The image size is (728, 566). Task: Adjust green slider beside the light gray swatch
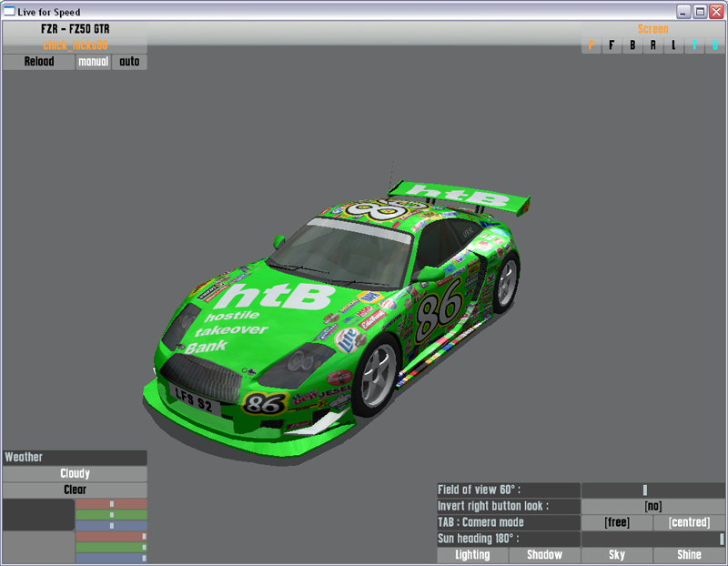pyautogui.click(x=111, y=548)
